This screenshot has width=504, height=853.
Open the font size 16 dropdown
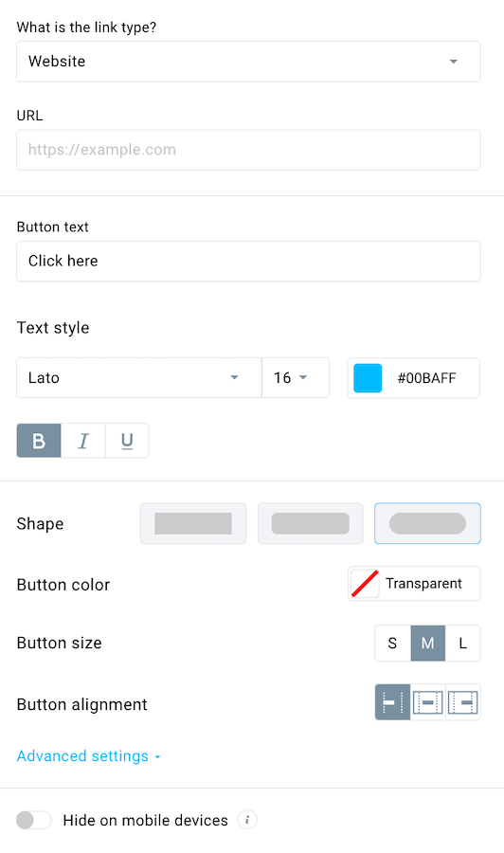pos(296,377)
